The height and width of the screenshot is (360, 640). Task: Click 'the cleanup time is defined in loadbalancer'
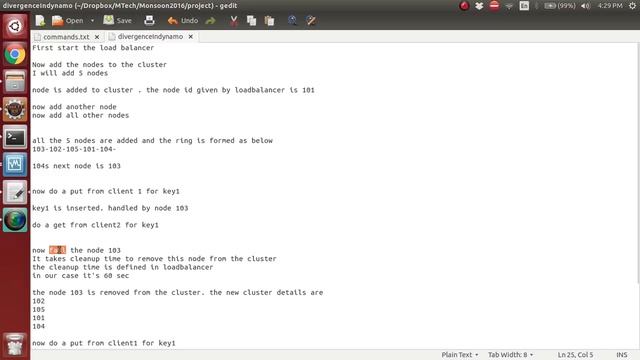click(122, 267)
